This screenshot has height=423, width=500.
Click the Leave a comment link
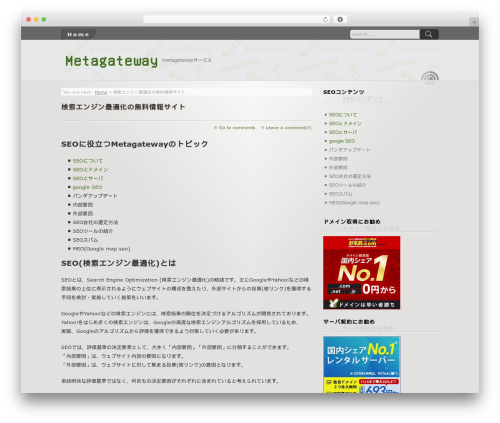287,128
